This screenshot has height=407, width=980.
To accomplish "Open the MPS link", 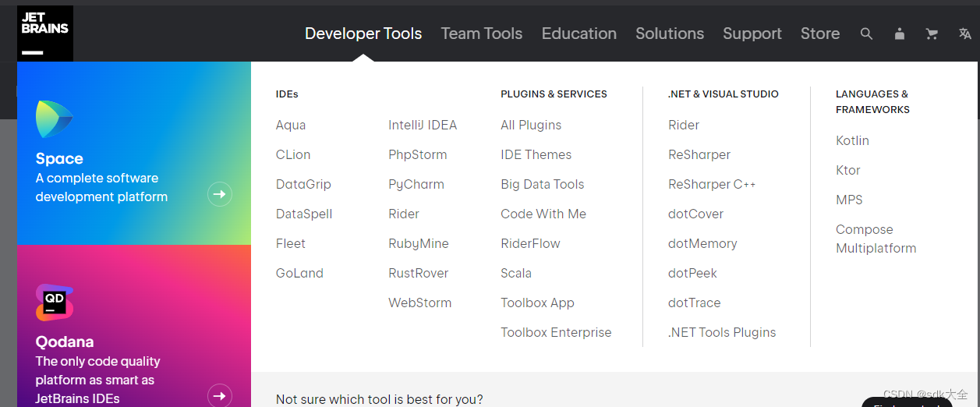I will (x=849, y=200).
